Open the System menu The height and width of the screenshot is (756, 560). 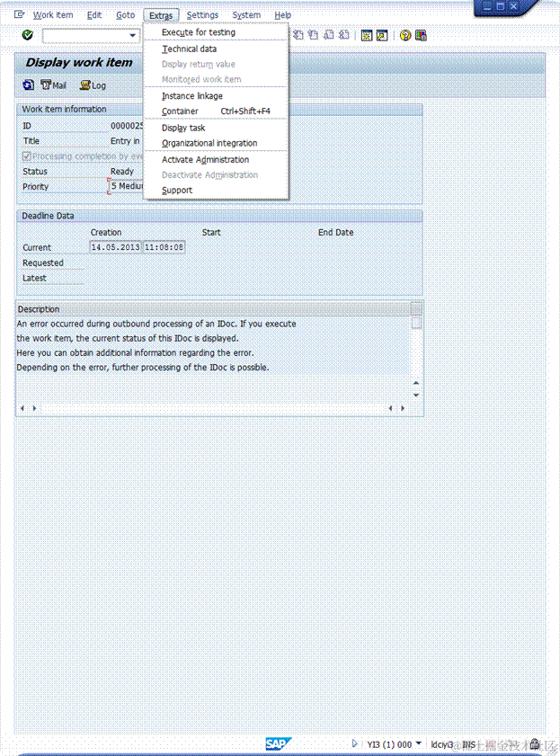(246, 15)
